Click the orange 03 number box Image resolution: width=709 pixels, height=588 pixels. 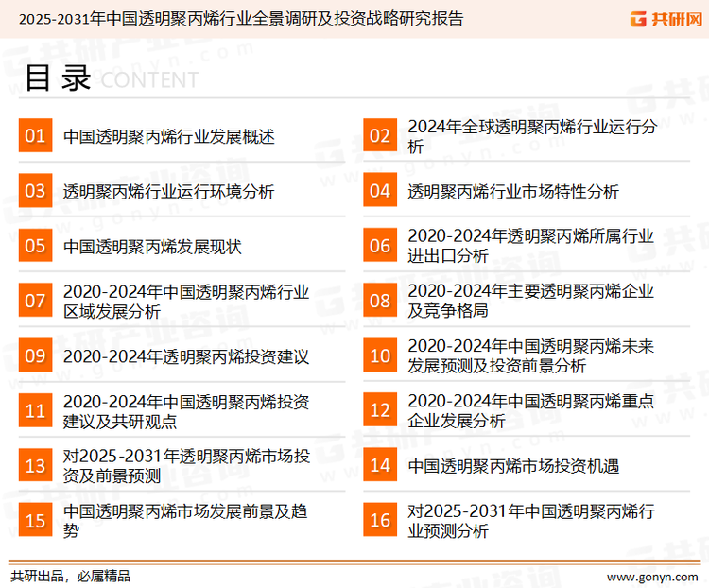pos(35,190)
